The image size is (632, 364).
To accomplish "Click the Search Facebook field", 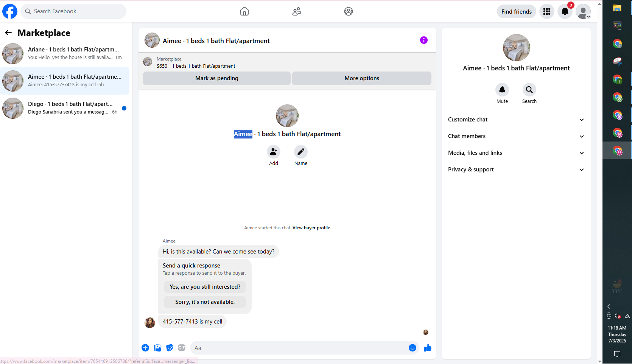I will point(73,11).
